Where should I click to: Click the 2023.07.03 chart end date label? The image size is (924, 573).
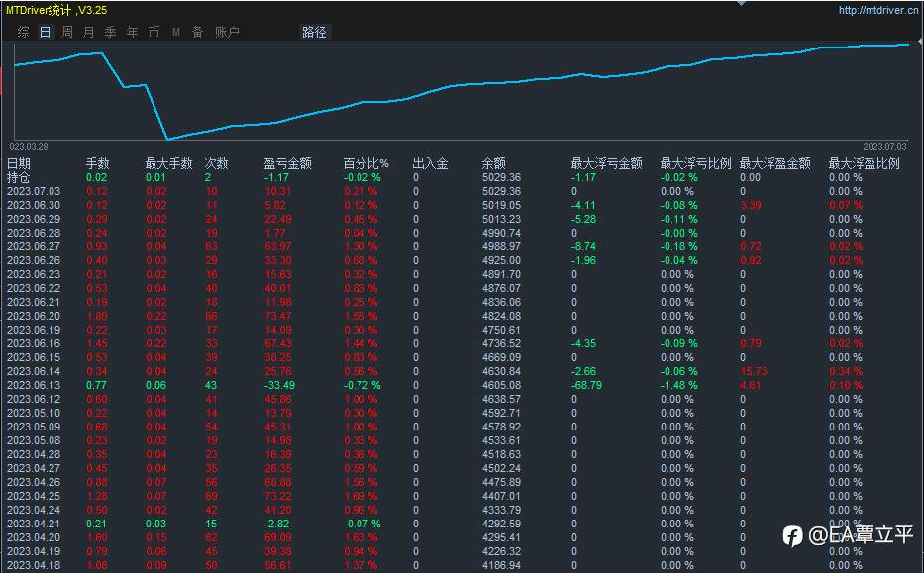[884, 146]
